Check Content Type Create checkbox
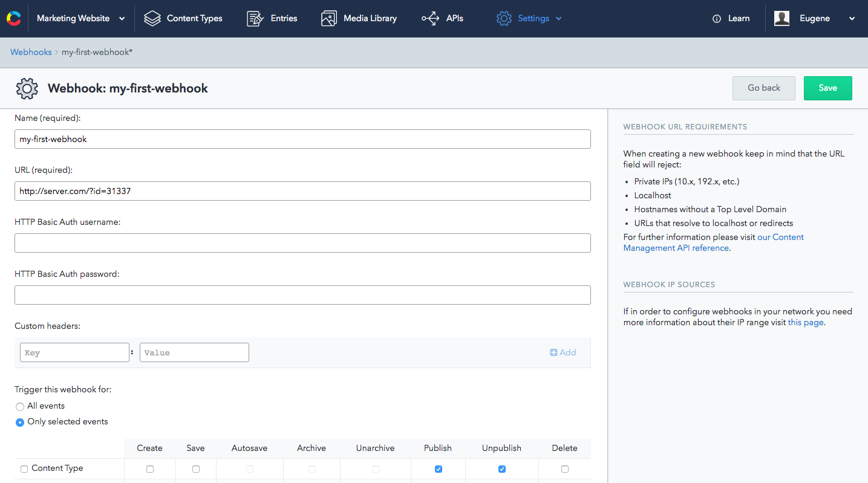This screenshot has height=483, width=868. [150, 469]
